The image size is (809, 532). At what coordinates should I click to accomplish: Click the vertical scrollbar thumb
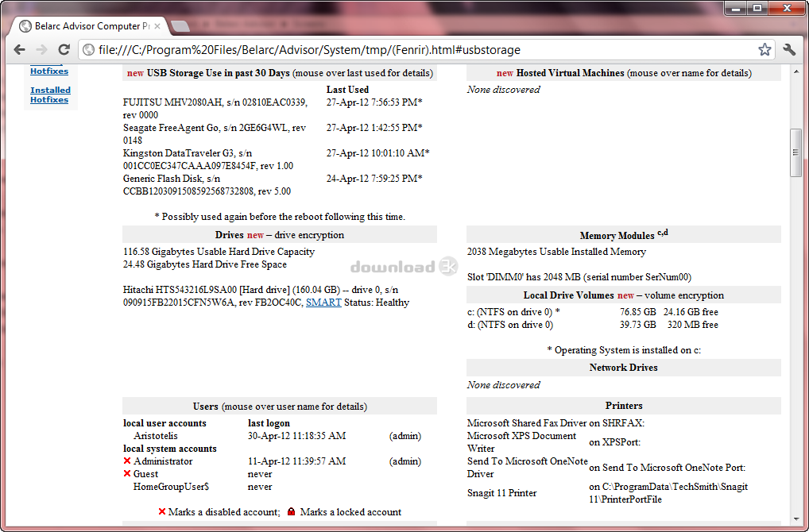click(795, 152)
